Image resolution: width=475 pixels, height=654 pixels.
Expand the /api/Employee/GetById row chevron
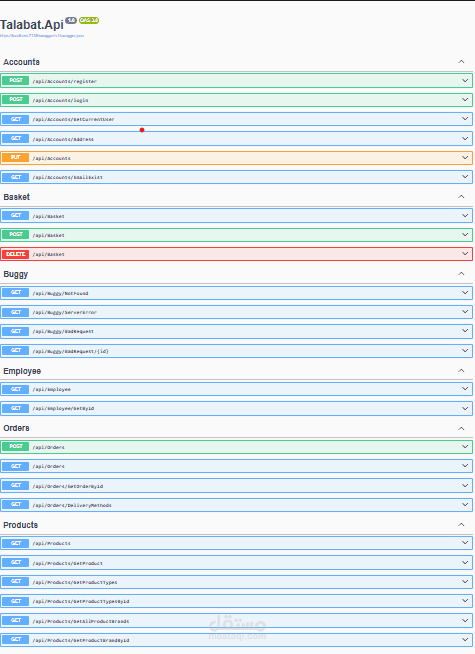[465, 408]
